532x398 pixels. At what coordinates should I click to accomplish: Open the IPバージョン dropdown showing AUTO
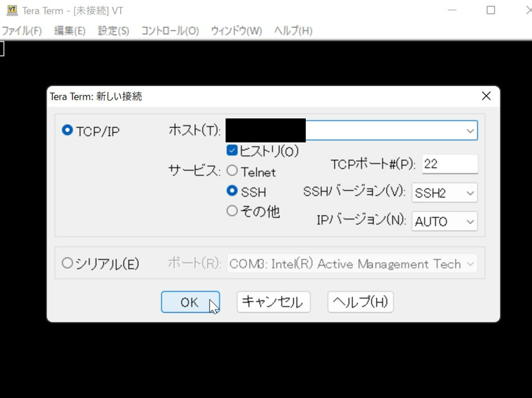445,221
